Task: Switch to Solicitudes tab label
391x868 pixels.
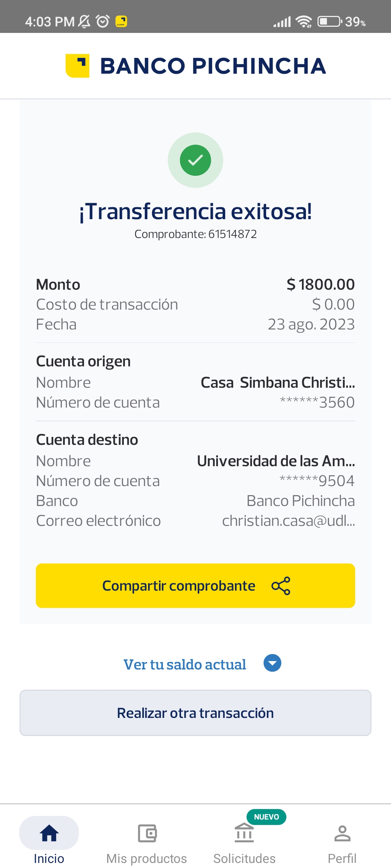Action: (244, 859)
